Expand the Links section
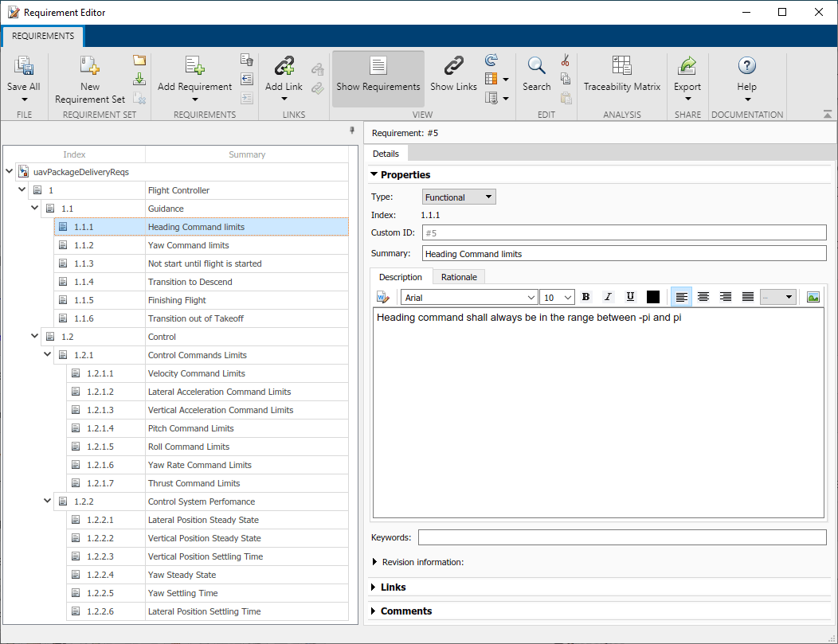The image size is (838, 644). [394, 587]
